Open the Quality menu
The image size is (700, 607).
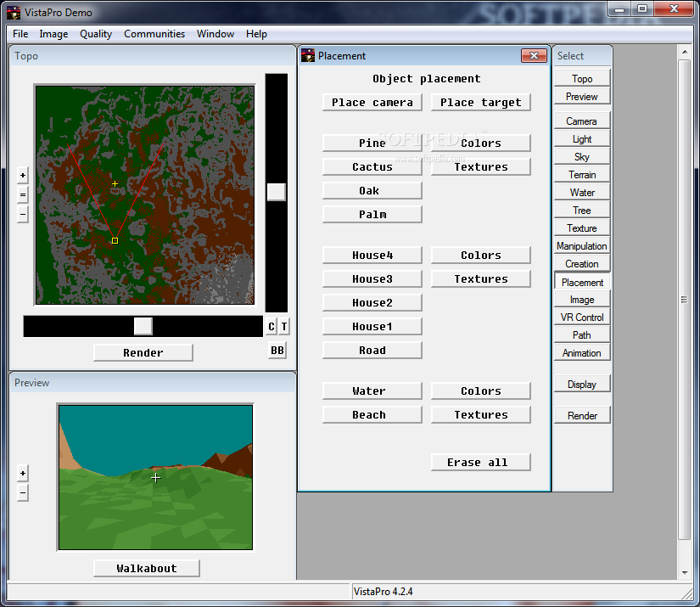(96, 34)
